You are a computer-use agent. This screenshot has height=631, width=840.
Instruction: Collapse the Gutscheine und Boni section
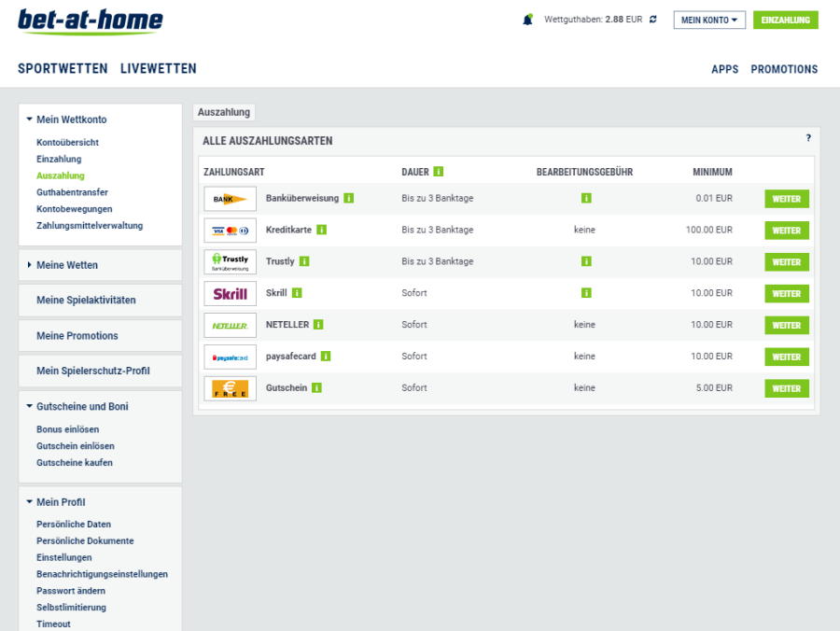tap(30, 407)
